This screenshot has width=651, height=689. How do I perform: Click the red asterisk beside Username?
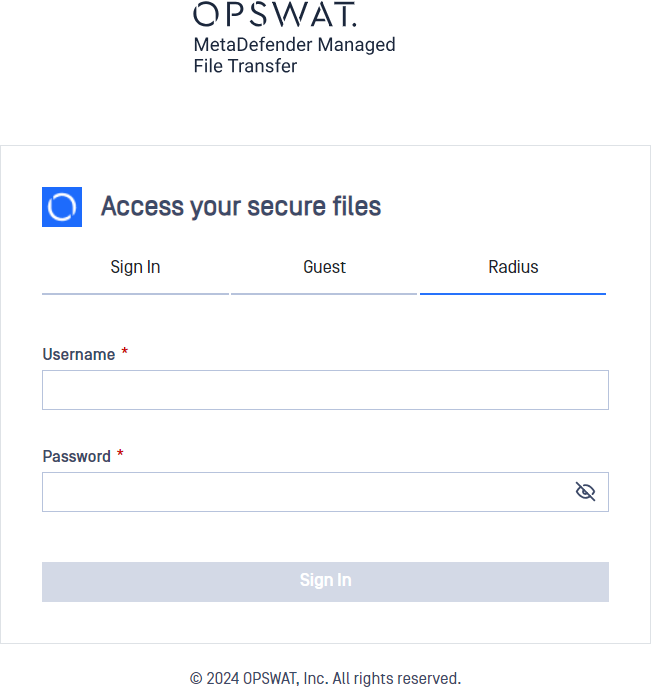[125, 352]
